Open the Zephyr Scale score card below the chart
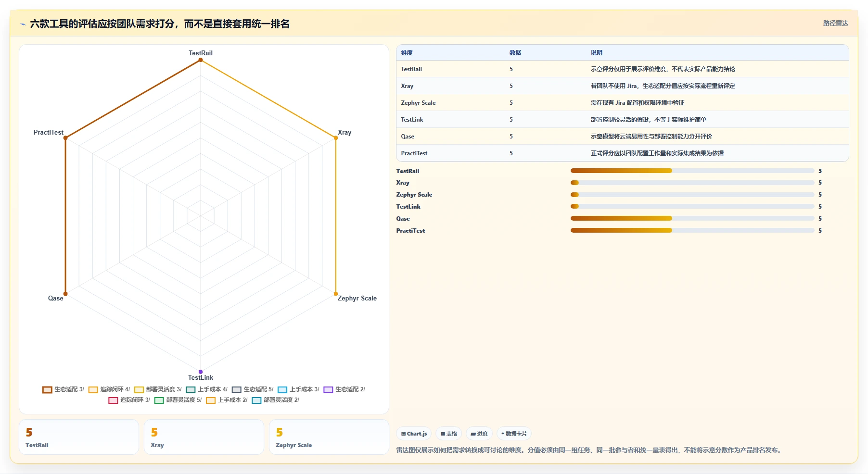 click(x=329, y=437)
